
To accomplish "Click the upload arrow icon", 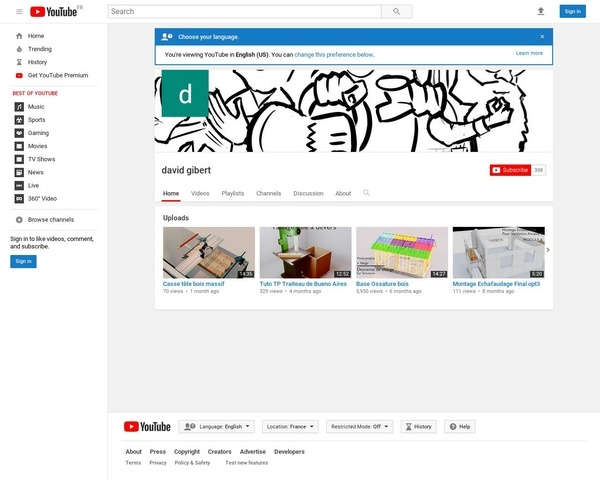I will coord(541,11).
